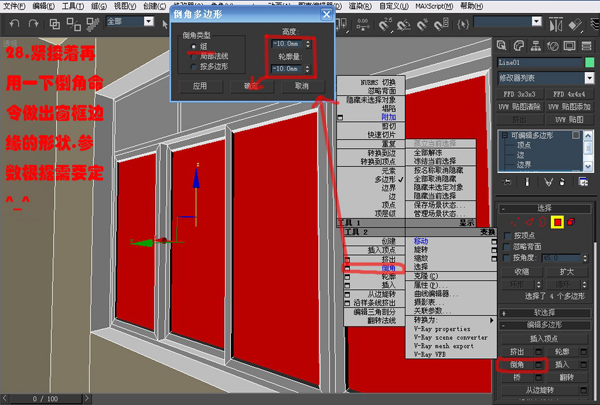Click the 扩大 button
The height and width of the screenshot is (405, 600).
(566, 271)
